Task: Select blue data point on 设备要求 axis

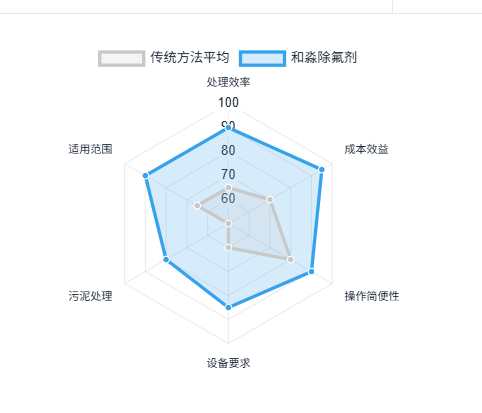Action: click(x=228, y=307)
